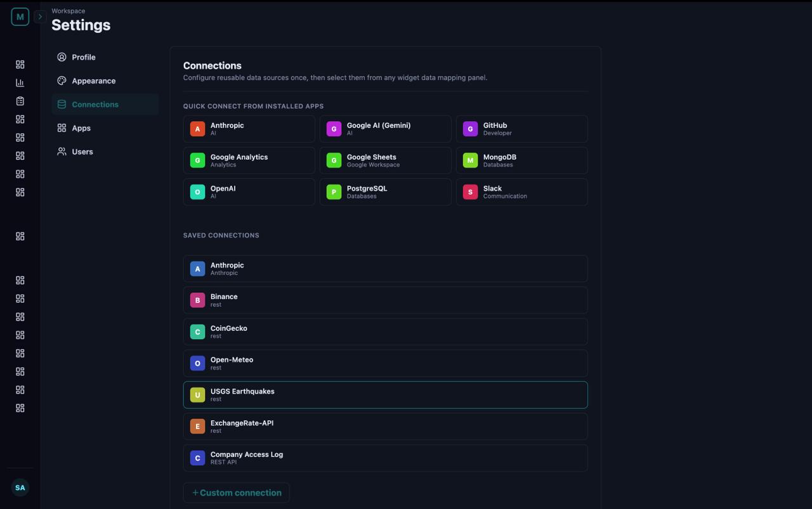Image resolution: width=812 pixels, height=509 pixels.
Task: Quick connect Slack
Action: (x=521, y=192)
